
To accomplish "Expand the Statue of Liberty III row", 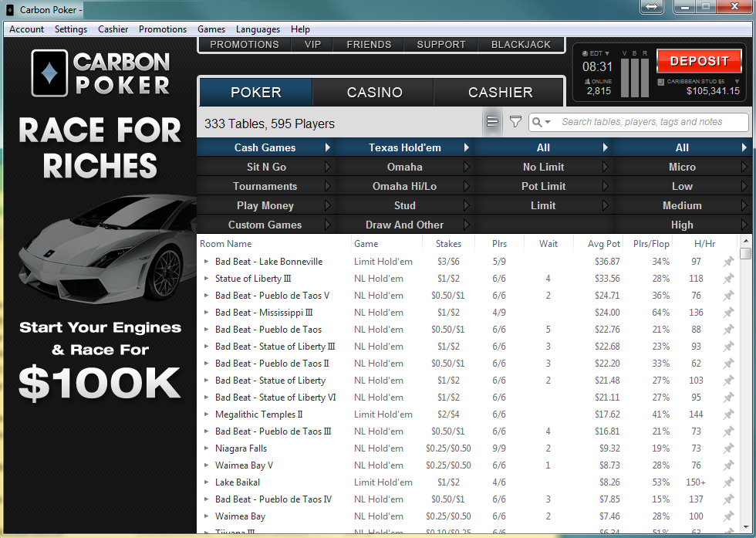I will tap(206, 279).
